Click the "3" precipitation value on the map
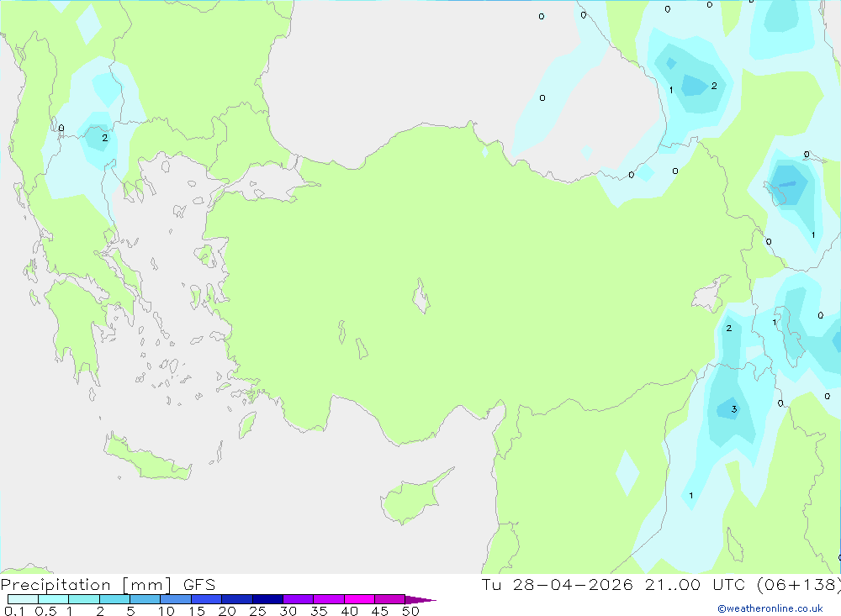Screen dimensions: 841x616 [733, 409]
